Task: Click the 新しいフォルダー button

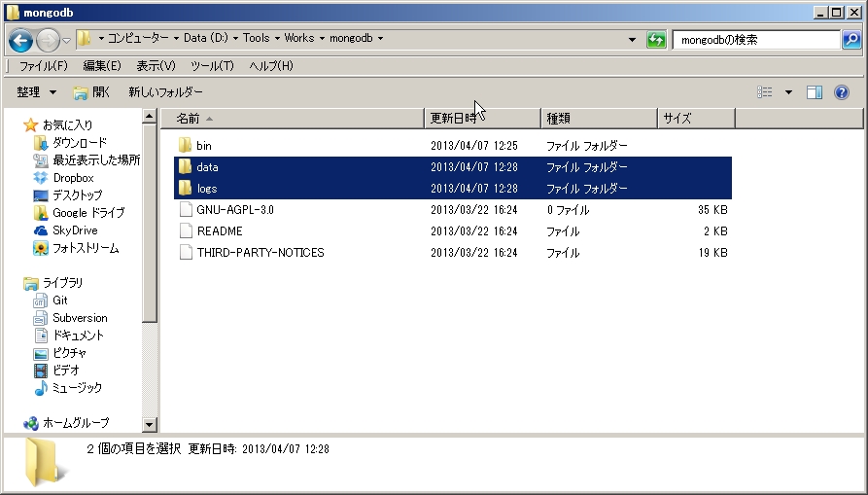Action: 165,92
